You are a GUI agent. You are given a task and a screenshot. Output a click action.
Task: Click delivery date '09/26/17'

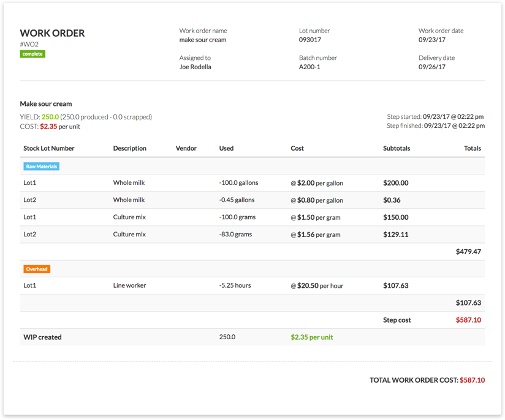pyautogui.click(x=432, y=67)
